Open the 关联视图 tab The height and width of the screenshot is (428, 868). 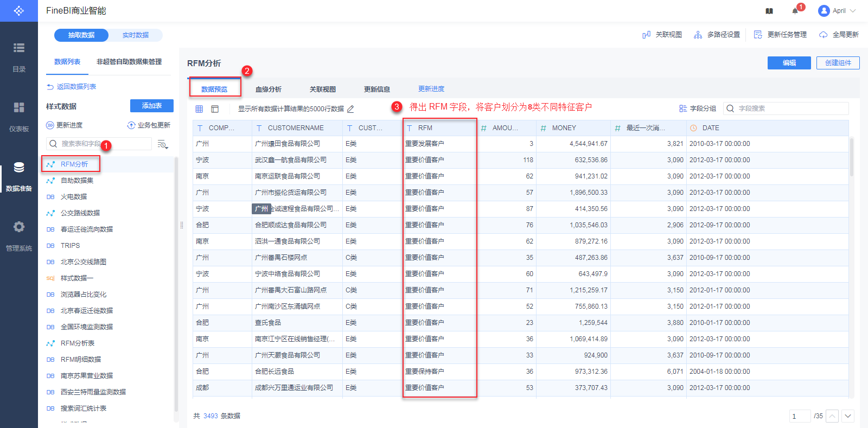pyautogui.click(x=323, y=89)
